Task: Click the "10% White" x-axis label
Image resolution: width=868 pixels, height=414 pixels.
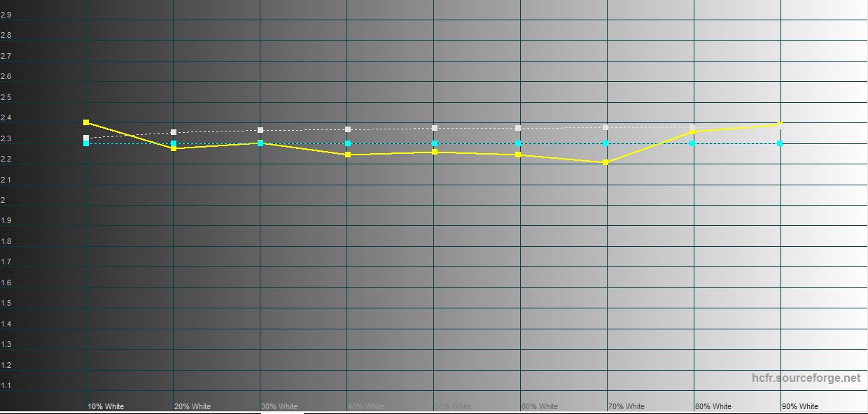Action: 106,406
